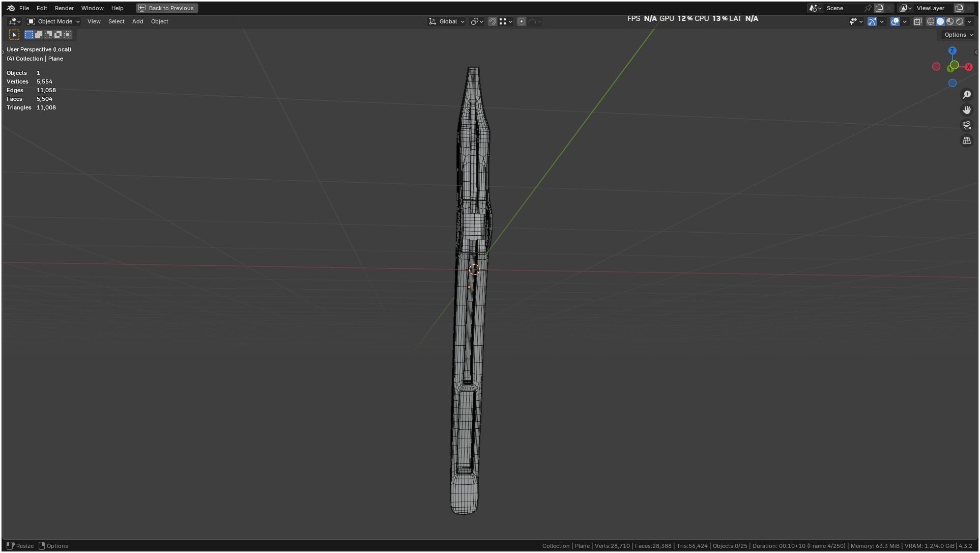Open the viewport Select menu
980x553 pixels.
[116, 21]
